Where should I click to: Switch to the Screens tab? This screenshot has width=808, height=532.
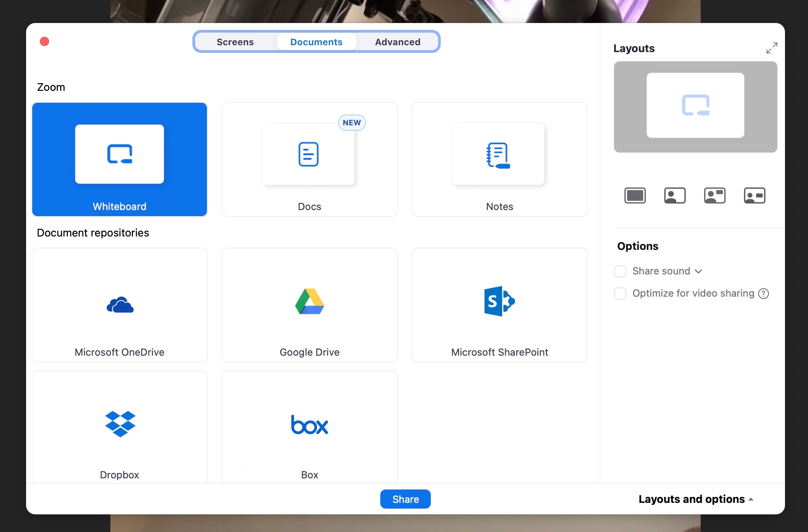[235, 42]
